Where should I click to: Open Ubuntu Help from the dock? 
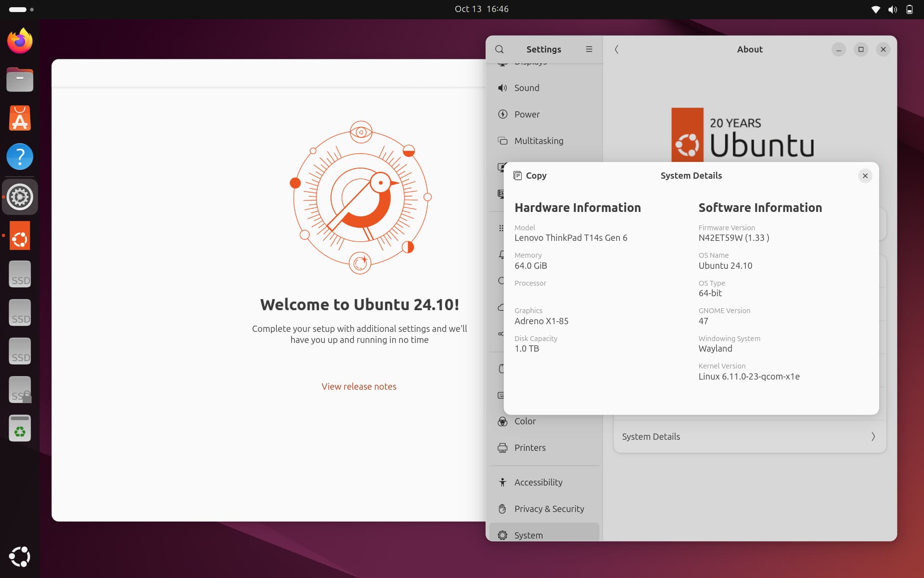pos(20,157)
